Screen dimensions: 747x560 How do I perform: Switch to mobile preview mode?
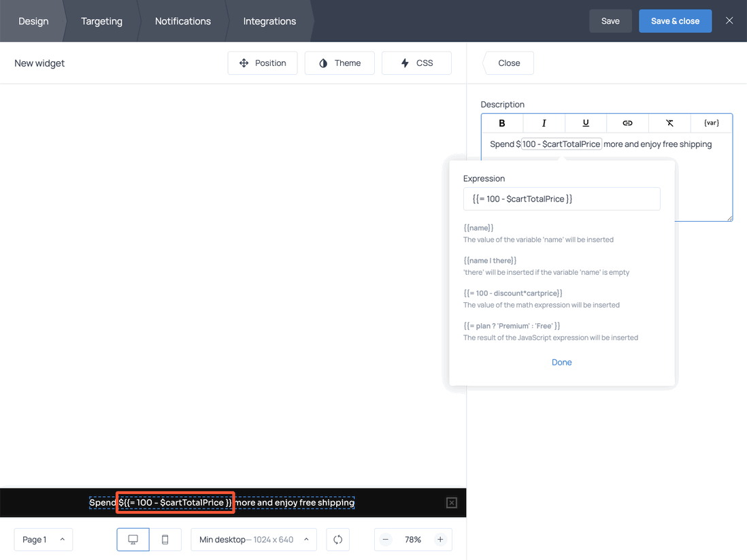(165, 540)
